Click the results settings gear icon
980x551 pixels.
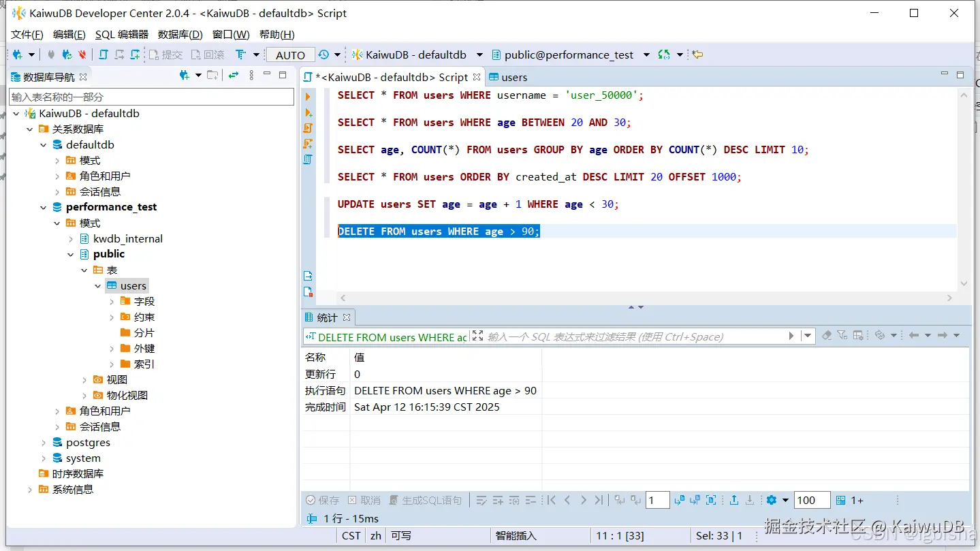pyautogui.click(x=771, y=500)
